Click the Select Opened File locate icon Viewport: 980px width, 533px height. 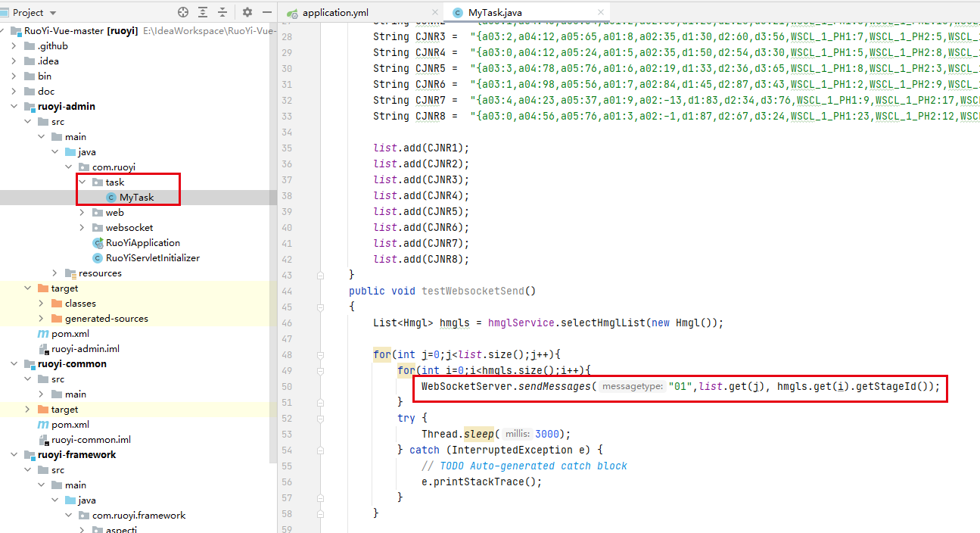[x=183, y=12]
